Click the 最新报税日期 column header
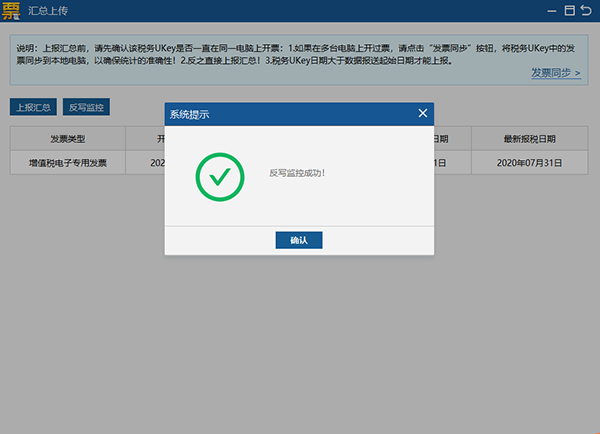600x434 pixels. click(528, 138)
